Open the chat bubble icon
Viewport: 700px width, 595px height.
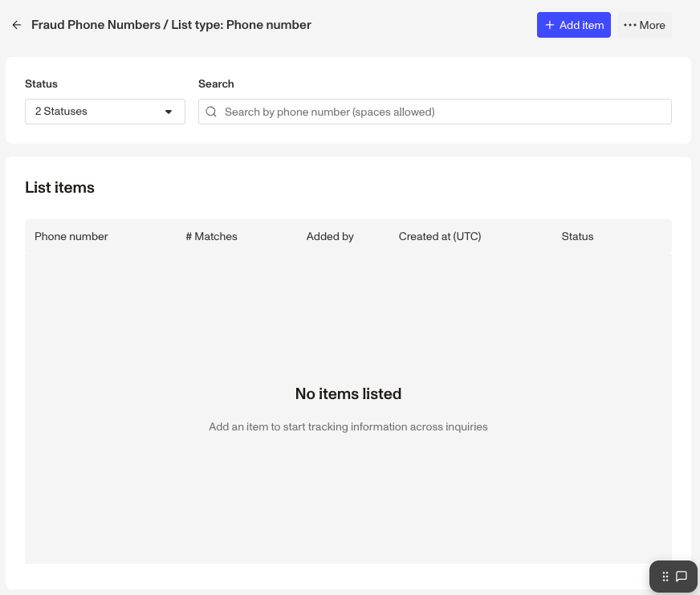[x=682, y=577]
